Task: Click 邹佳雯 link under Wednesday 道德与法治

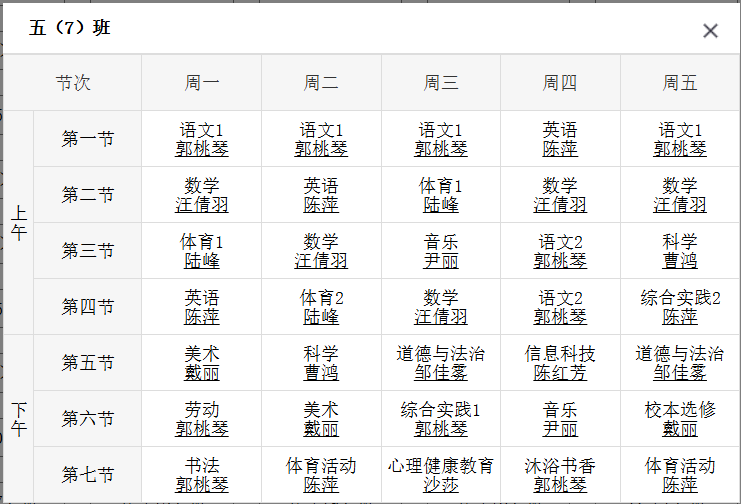Action: pyautogui.click(x=441, y=373)
